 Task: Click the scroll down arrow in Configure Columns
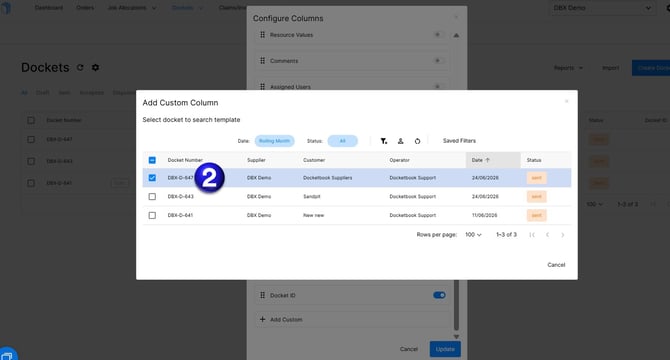coord(456,337)
